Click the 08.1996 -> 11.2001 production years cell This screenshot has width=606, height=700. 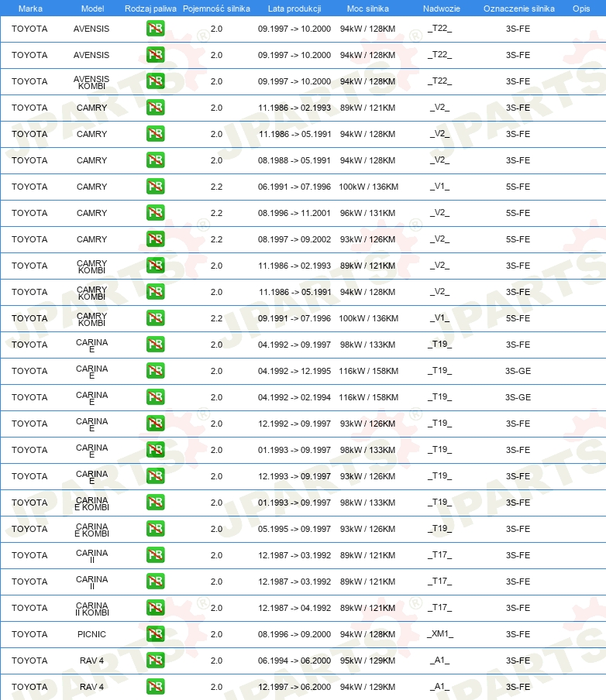point(294,213)
